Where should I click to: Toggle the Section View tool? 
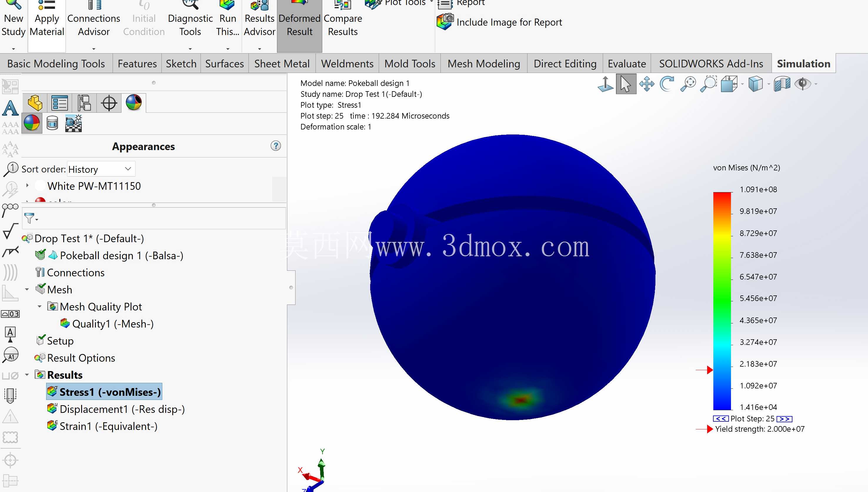click(x=782, y=84)
